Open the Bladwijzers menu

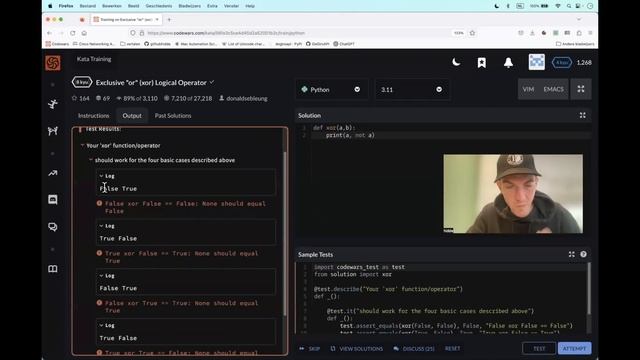coord(189,6)
